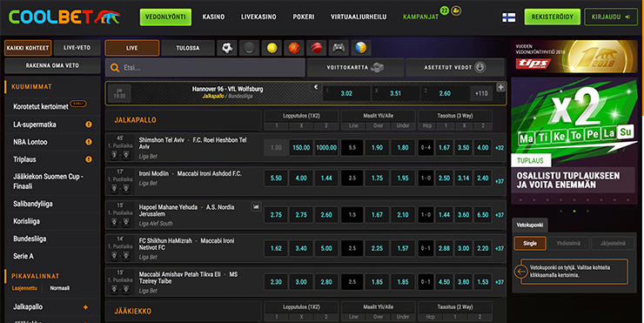Expand +37 markets for Maccabi Amishav match
The image size is (644, 323).
[500, 282]
